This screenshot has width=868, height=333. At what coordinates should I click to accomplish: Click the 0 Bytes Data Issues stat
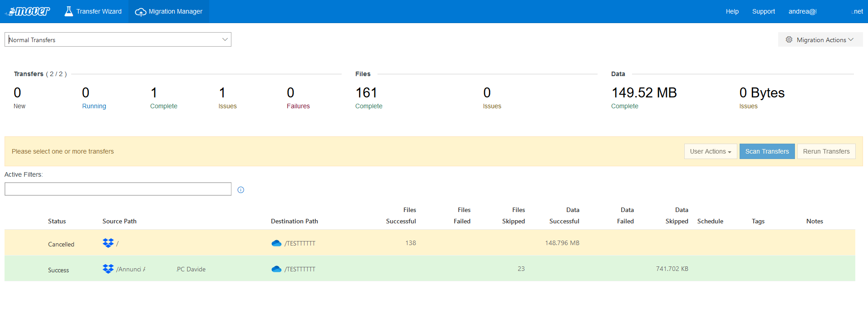coord(762,98)
